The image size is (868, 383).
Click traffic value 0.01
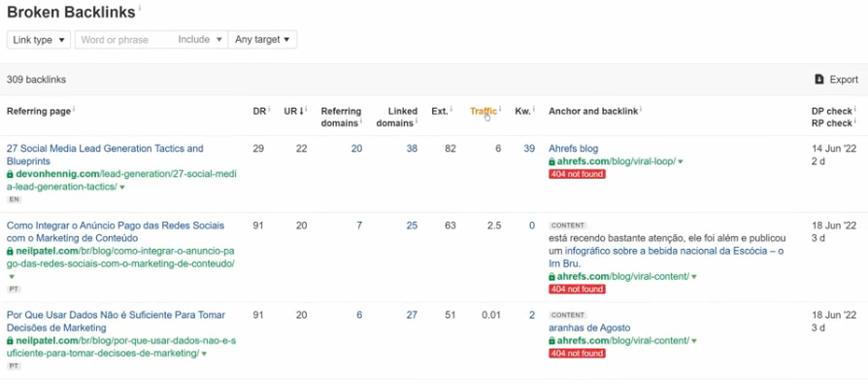click(491, 315)
